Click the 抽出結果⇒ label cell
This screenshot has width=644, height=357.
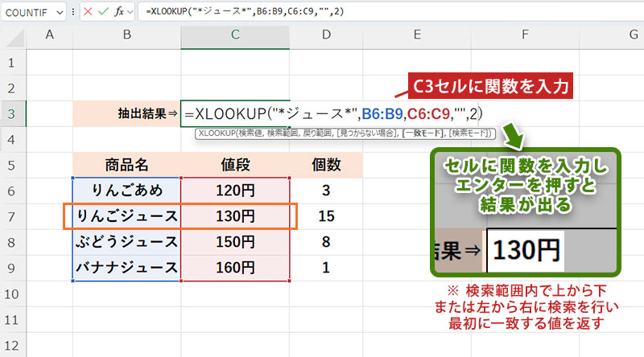pyautogui.click(x=127, y=113)
